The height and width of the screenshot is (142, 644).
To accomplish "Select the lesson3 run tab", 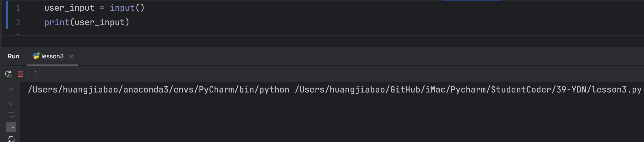I will click(x=48, y=56).
